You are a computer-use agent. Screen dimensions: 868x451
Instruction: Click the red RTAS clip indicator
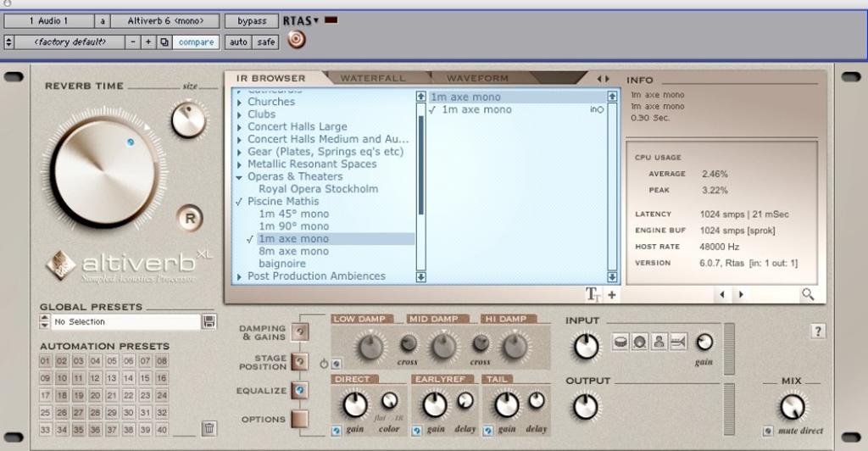(331, 20)
